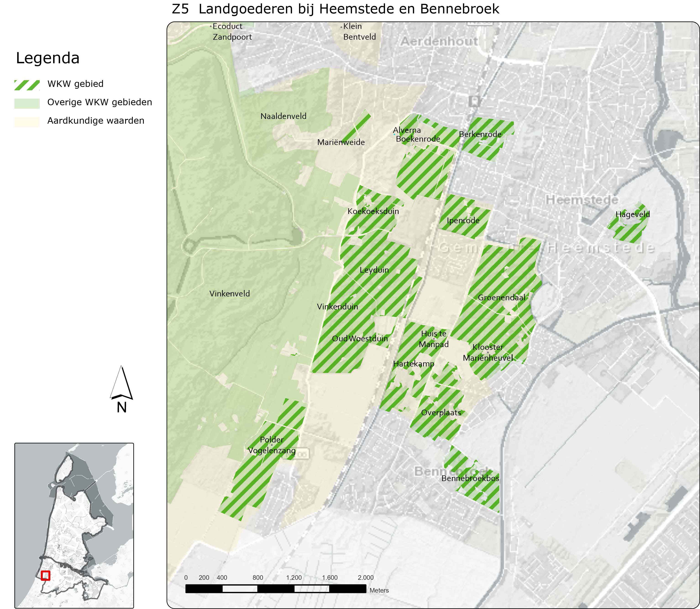The image size is (700, 609).
Task: Click the Leyduin estate label
Action: tap(374, 270)
